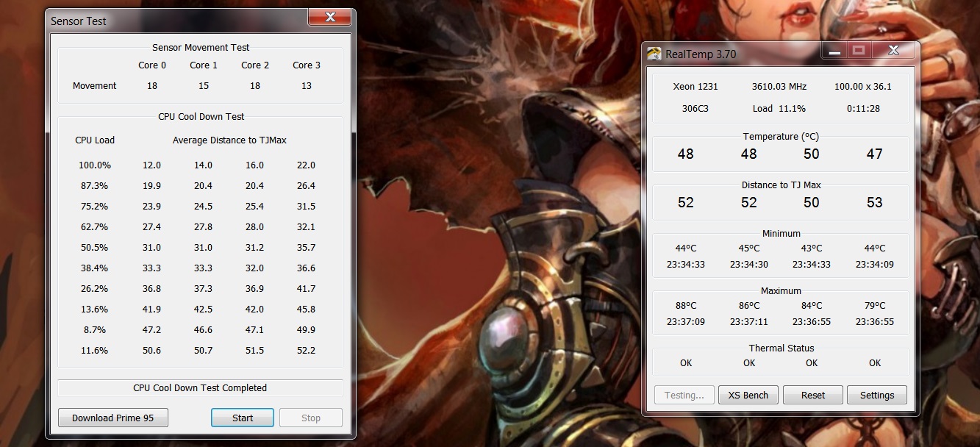Click maximum time 23:37:11
Image resolution: width=980 pixels, height=447 pixels.
point(749,321)
